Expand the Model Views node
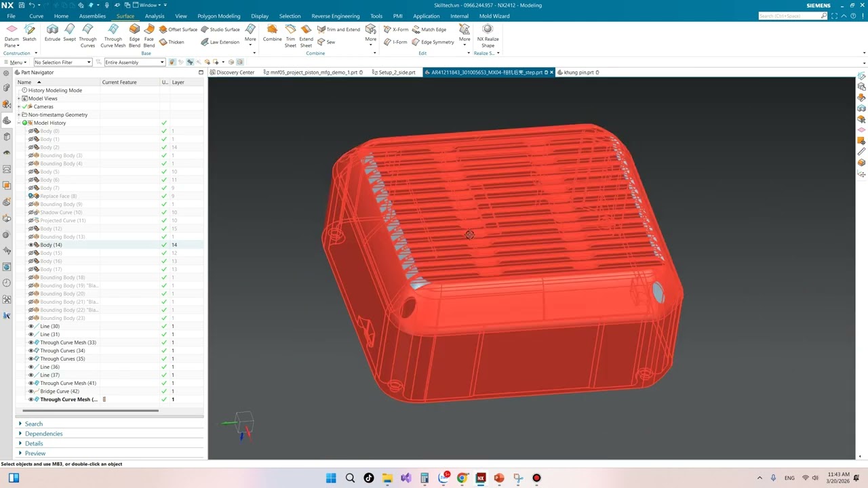 pyautogui.click(x=19, y=98)
